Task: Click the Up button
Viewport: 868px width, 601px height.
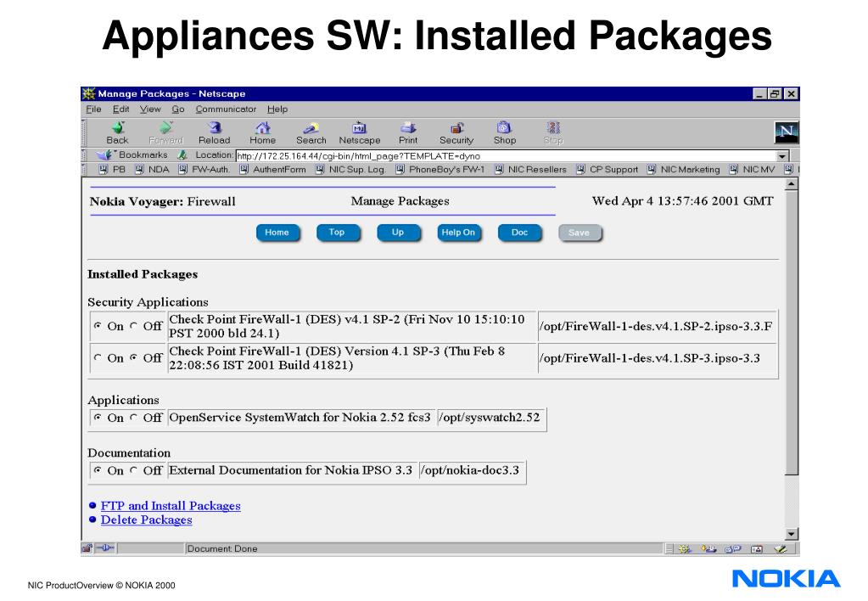Action: 398,233
